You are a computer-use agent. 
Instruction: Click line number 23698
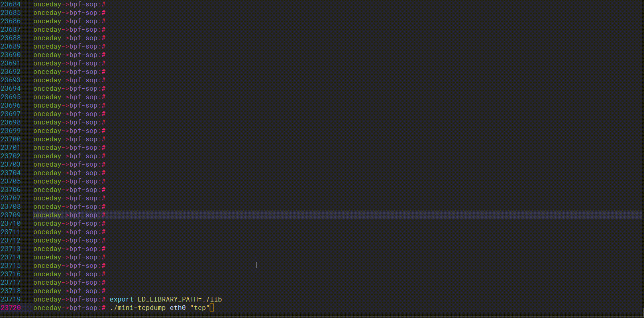(x=11, y=122)
